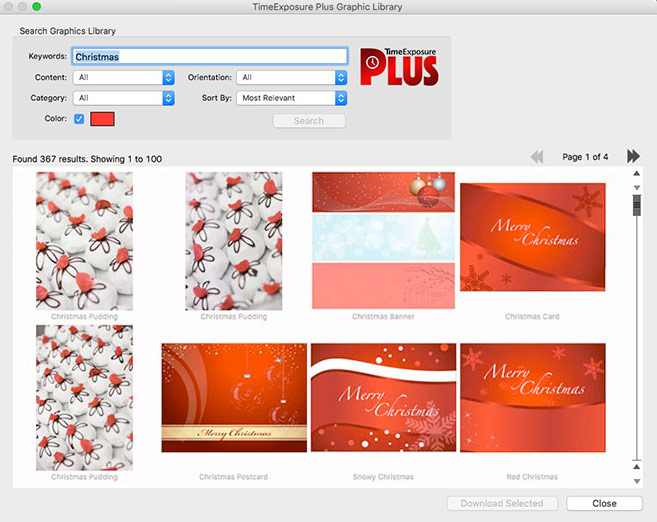
Task: Click the Keywords field containing Christmas
Action: pyautogui.click(x=210, y=56)
